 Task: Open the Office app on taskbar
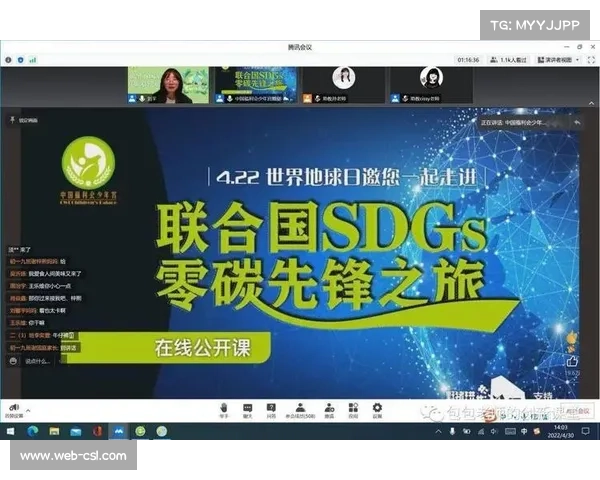(97, 431)
